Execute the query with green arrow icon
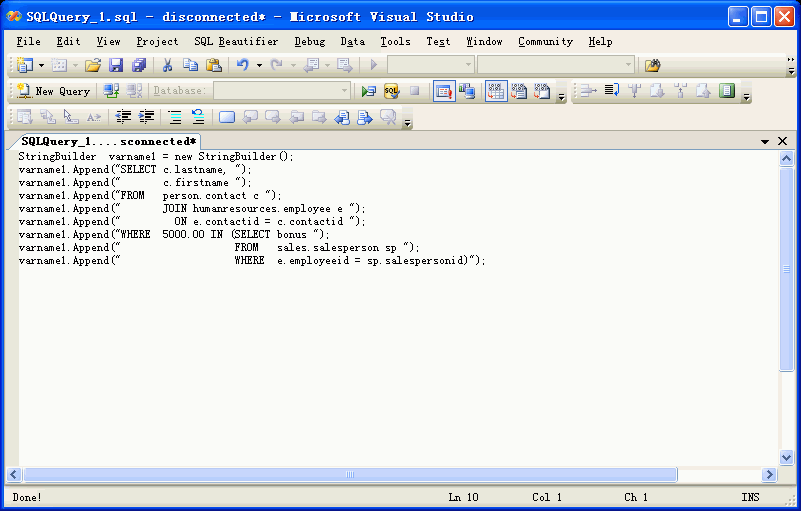The width and height of the screenshot is (801, 511). 368,91
